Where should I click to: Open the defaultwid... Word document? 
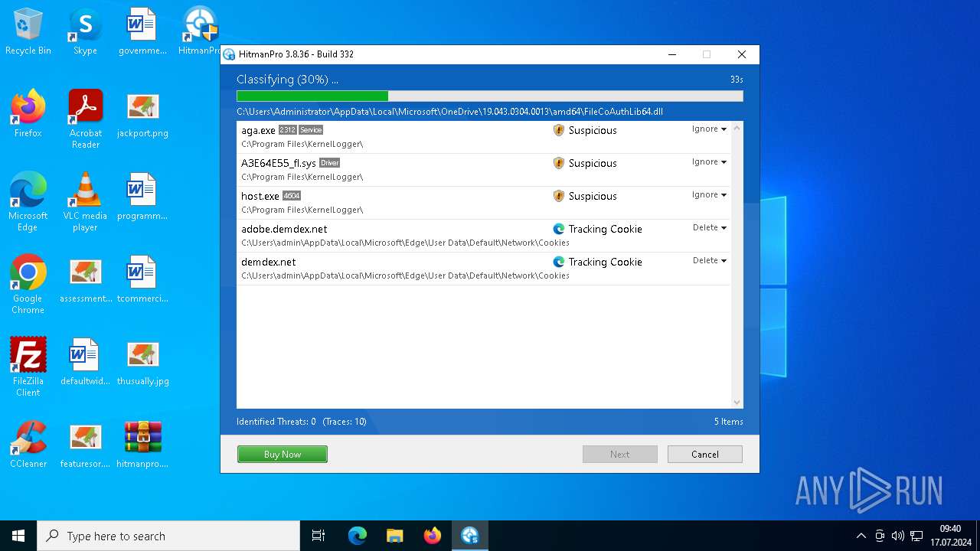(x=85, y=362)
